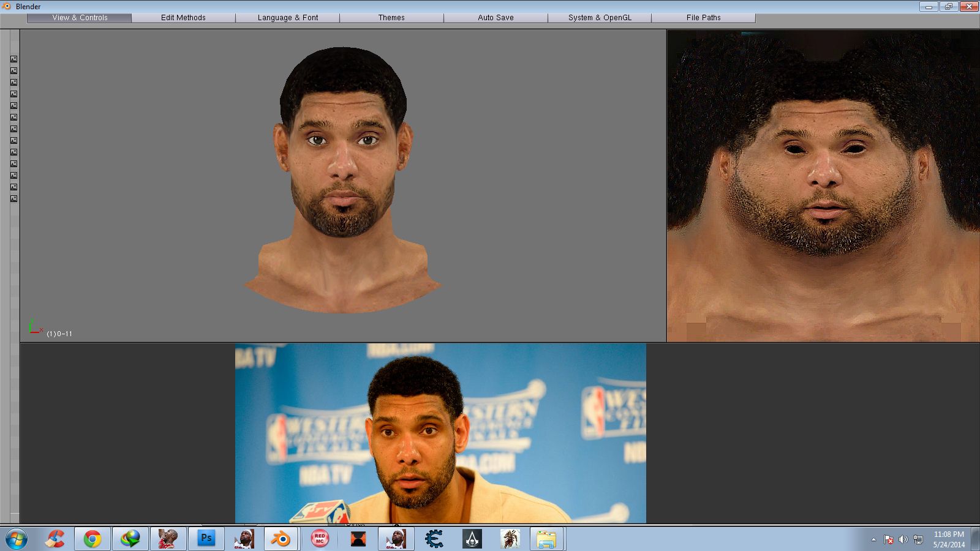Go to the Auto Save tab
The height and width of the screenshot is (551, 980).
(496, 18)
